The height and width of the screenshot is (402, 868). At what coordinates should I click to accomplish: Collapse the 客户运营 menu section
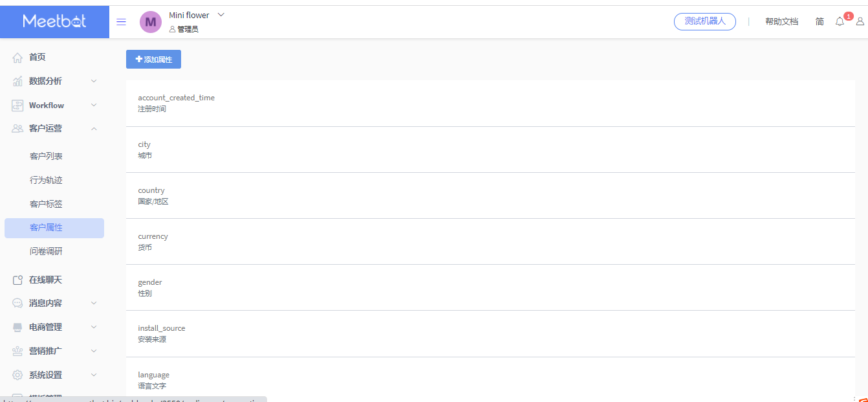[94, 128]
